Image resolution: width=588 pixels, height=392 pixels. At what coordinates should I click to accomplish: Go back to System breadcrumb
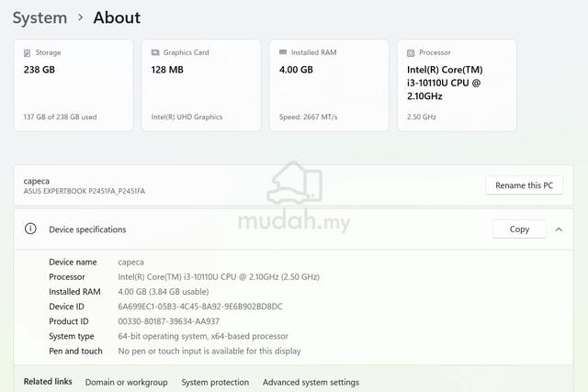tap(40, 18)
